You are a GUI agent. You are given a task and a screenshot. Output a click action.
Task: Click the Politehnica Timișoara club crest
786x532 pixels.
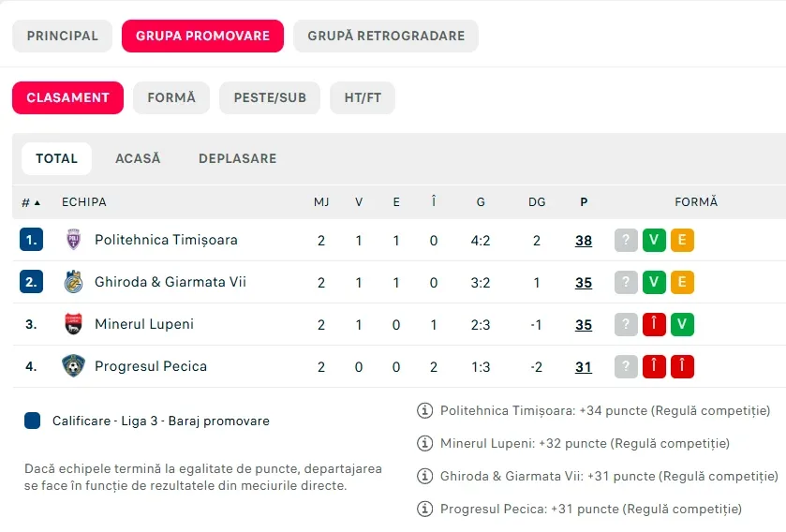pyautogui.click(x=73, y=240)
